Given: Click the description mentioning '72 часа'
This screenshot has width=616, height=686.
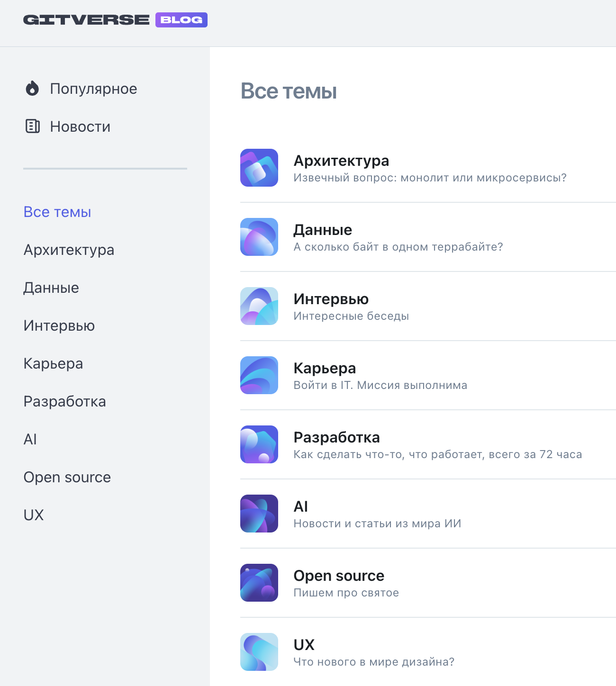Looking at the screenshot, I should click(x=438, y=454).
